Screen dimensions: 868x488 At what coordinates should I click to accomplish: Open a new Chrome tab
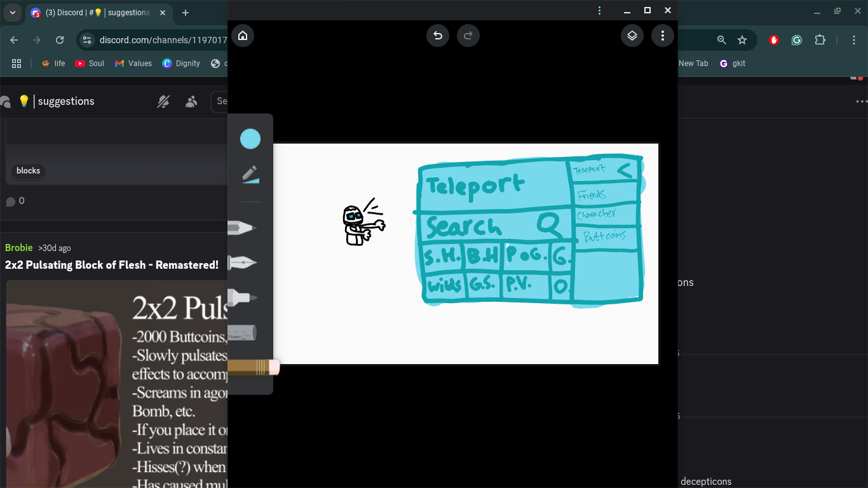point(186,13)
